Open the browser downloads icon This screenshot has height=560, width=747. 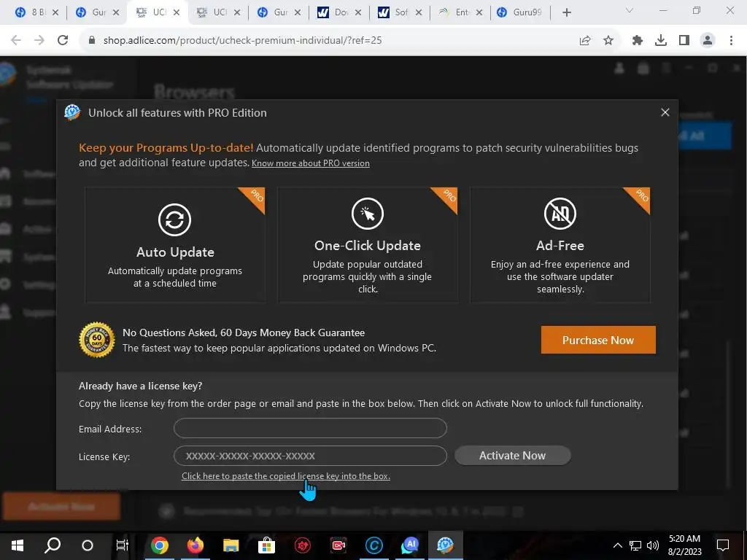pos(661,41)
